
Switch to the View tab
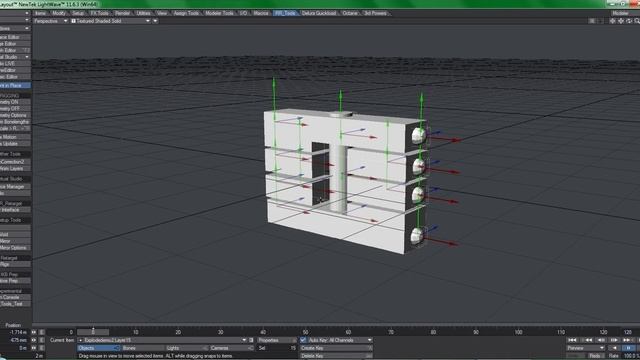[162, 13]
